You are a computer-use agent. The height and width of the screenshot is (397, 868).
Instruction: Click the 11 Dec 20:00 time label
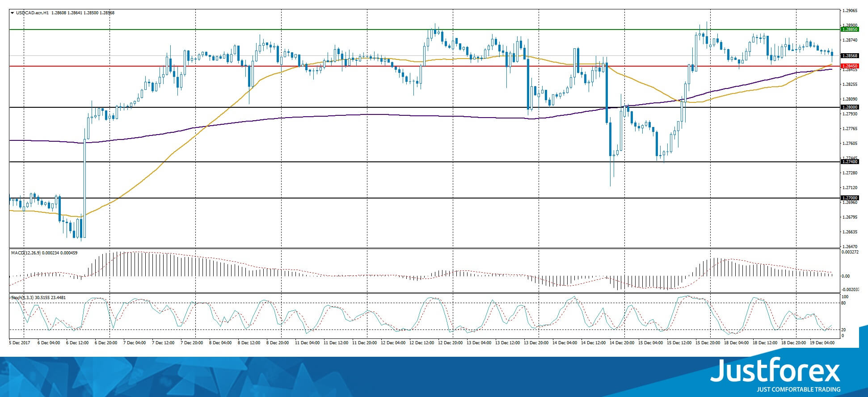click(364, 343)
